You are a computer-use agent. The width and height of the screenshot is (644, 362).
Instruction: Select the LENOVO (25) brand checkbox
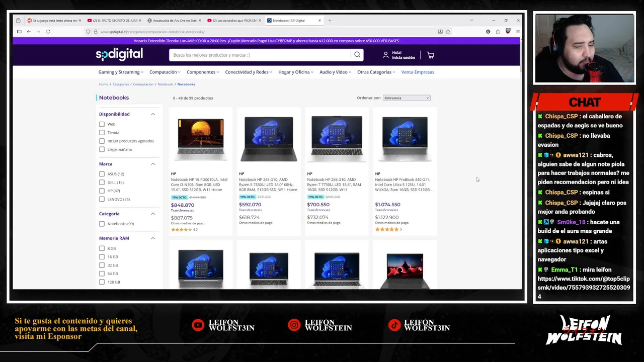(x=102, y=199)
